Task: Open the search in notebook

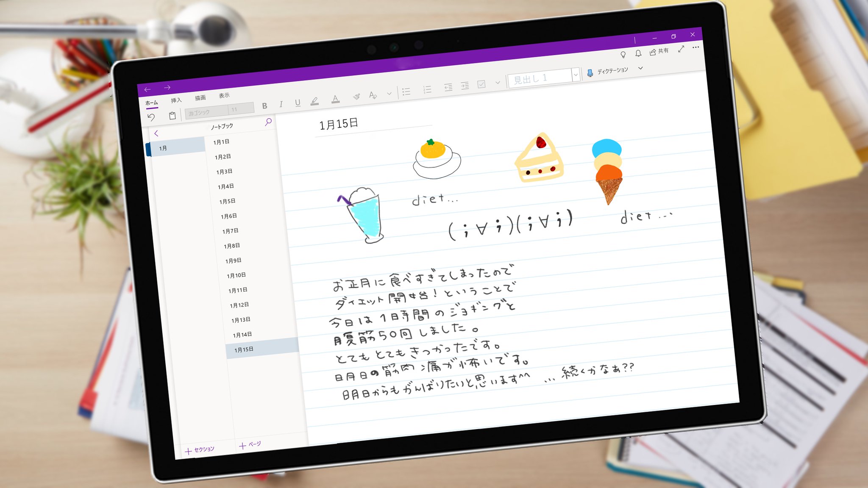Action: click(268, 122)
